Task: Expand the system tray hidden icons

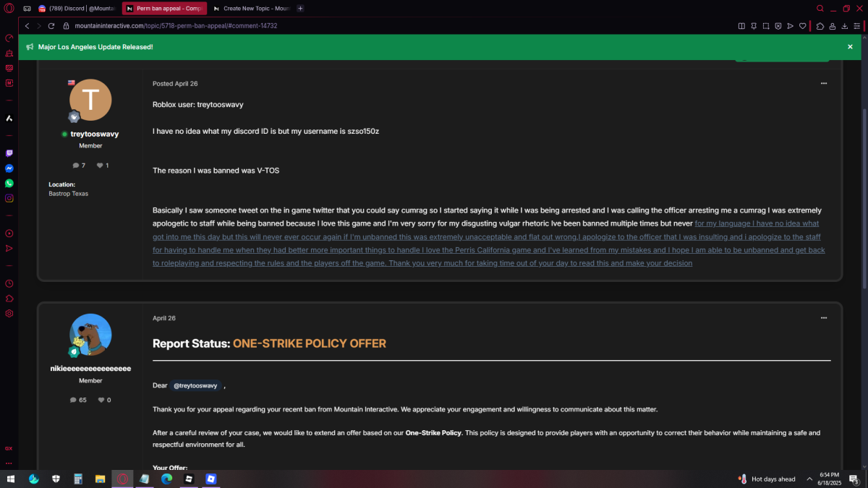Action: 809,479
